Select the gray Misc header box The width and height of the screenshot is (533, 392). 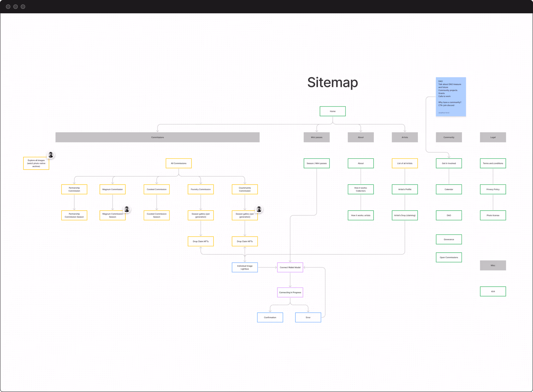coord(493,266)
